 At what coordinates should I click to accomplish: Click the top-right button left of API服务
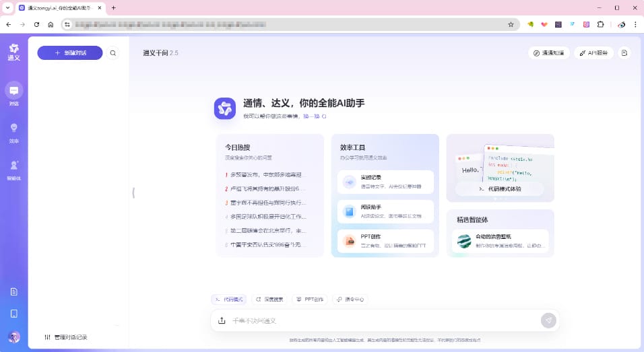[x=549, y=53]
